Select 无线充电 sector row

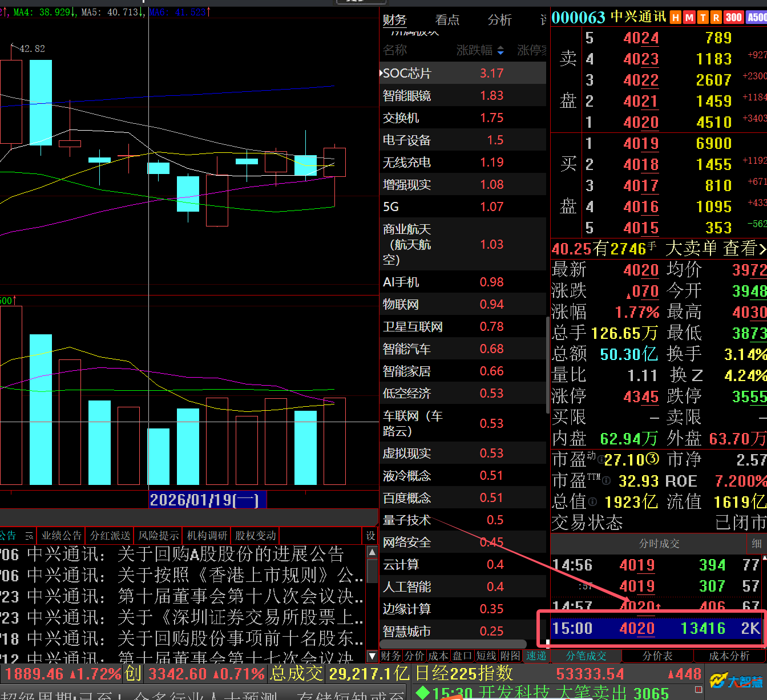(x=463, y=162)
